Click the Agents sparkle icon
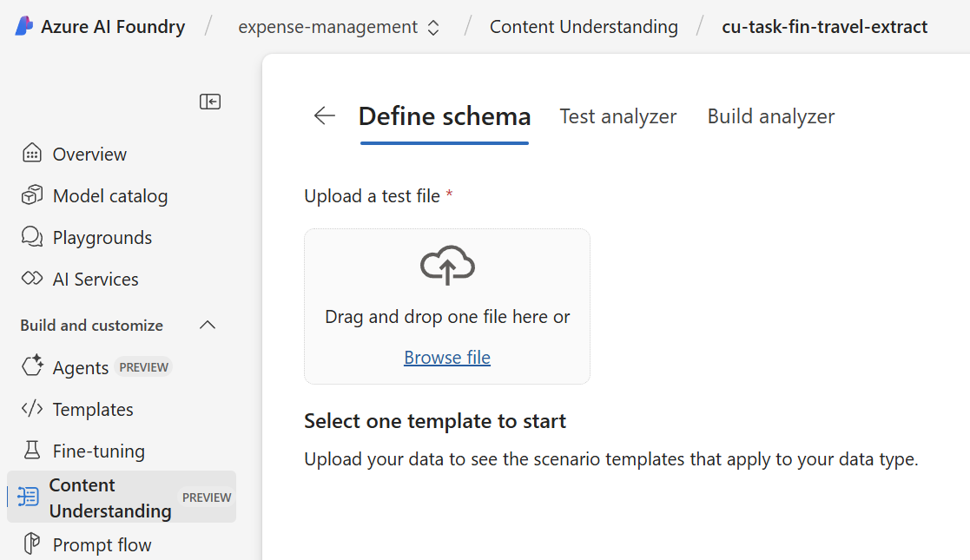970x560 pixels. (32, 366)
